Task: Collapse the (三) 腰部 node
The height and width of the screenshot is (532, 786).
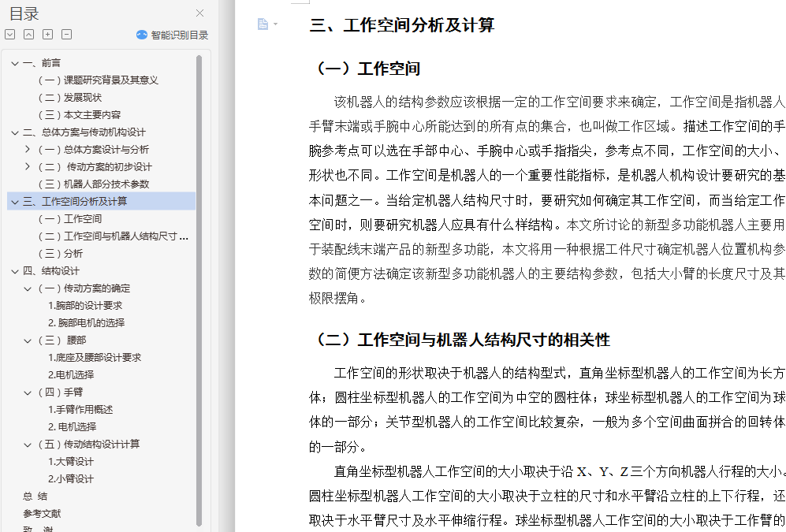Action: click(x=28, y=340)
